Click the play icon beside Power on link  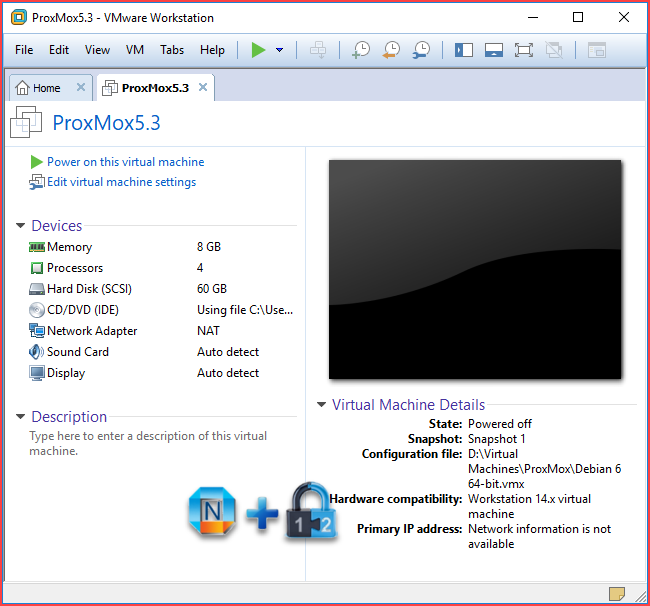[x=36, y=162]
